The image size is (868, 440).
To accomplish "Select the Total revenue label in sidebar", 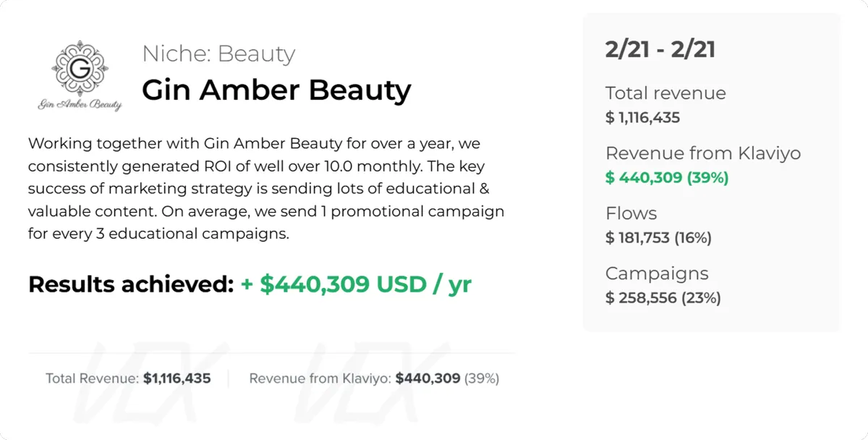I will [x=665, y=93].
